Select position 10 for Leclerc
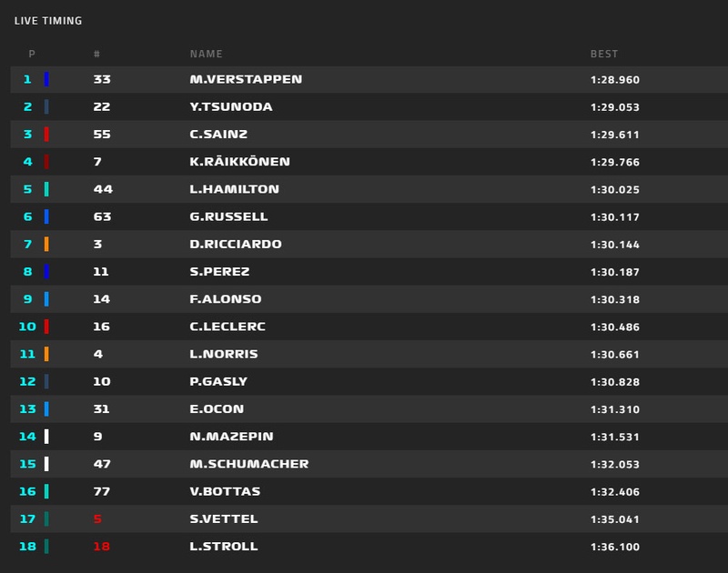 pyautogui.click(x=26, y=327)
